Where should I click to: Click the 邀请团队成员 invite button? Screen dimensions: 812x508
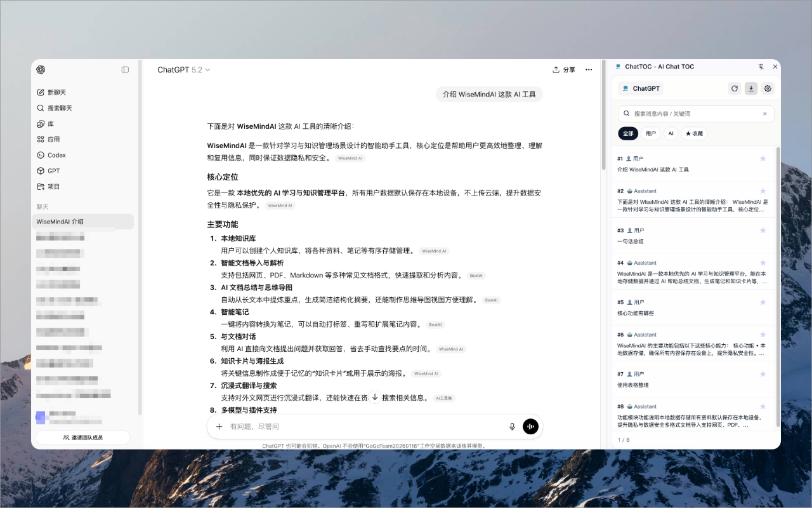[82, 437]
